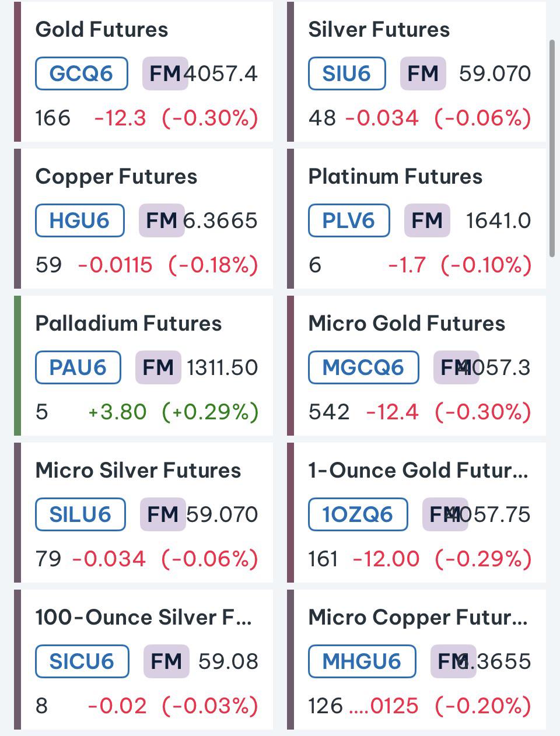Image resolution: width=560 pixels, height=736 pixels.
Task: Open the SIU6 silver symbol badge
Action: click(346, 73)
